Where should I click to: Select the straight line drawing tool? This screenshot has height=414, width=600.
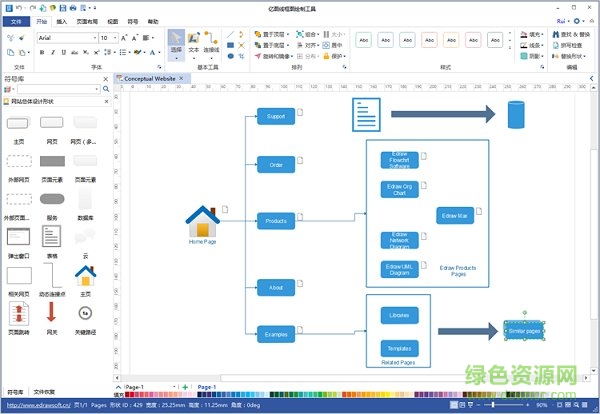click(x=230, y=34)
